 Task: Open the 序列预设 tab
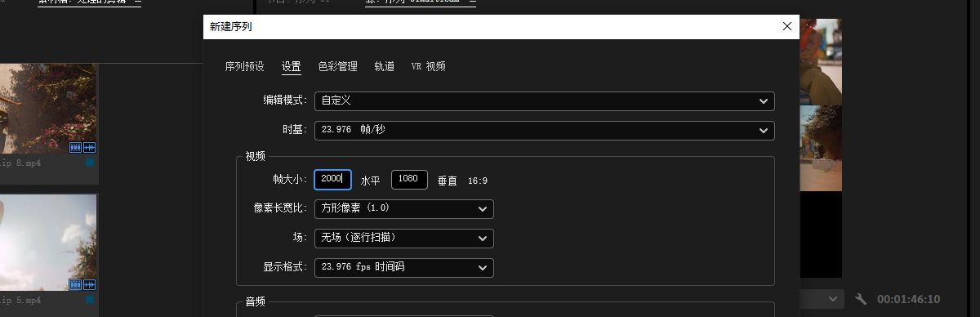click(x=245, y=66)
